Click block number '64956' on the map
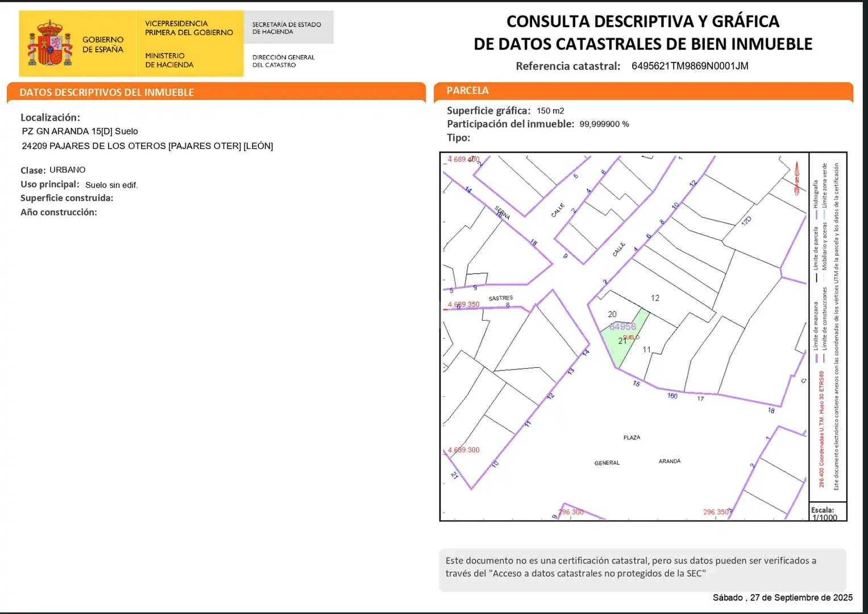 [622, 326]
